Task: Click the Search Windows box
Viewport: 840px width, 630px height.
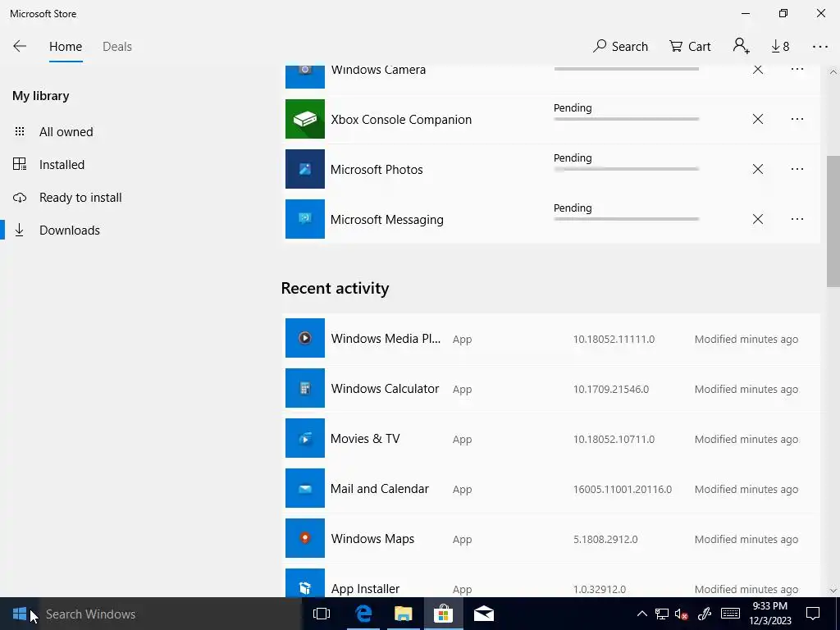Action: tap(171, 614)
